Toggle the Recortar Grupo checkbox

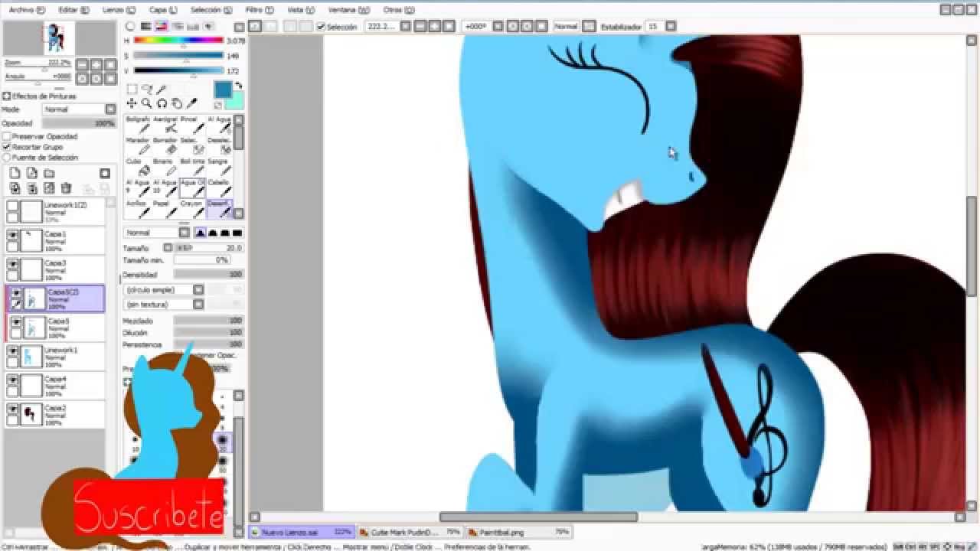[x=7, y=147]
